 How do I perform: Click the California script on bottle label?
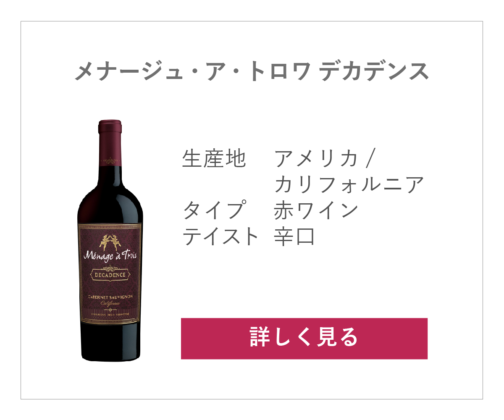coord(110,303)
